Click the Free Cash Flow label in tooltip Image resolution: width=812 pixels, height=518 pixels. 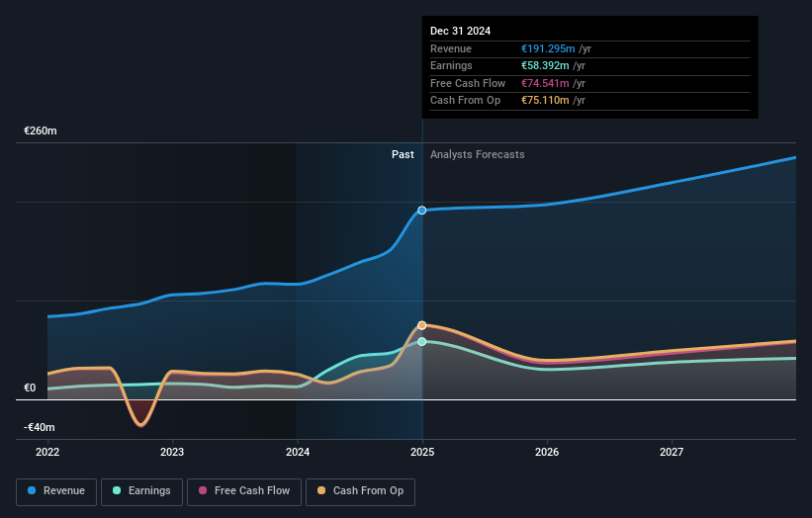[468, 83]
